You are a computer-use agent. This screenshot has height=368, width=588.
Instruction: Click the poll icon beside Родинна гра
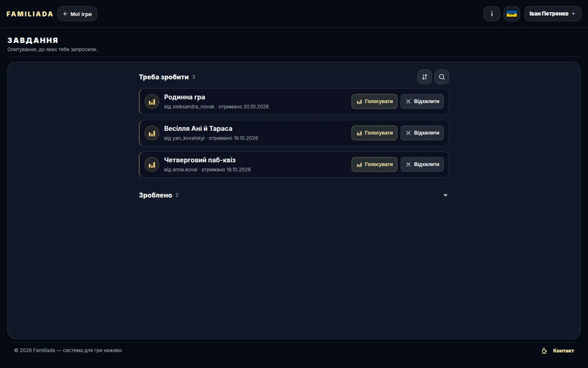pos(152,102)
